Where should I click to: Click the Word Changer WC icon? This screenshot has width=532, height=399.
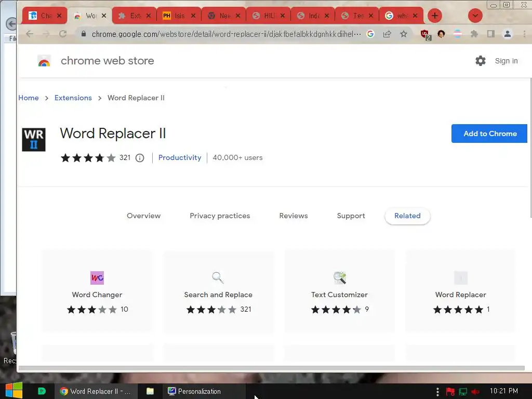point(97,278)
